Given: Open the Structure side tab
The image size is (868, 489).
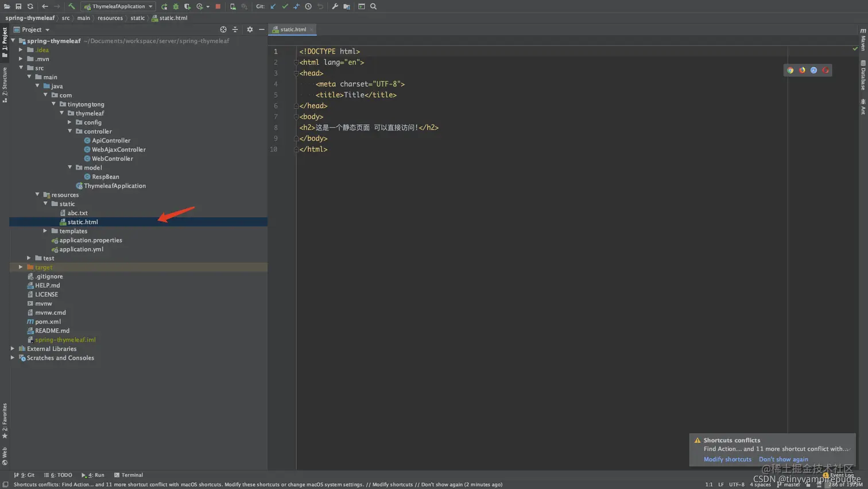Looking at the screenshot, I should 5,84.
